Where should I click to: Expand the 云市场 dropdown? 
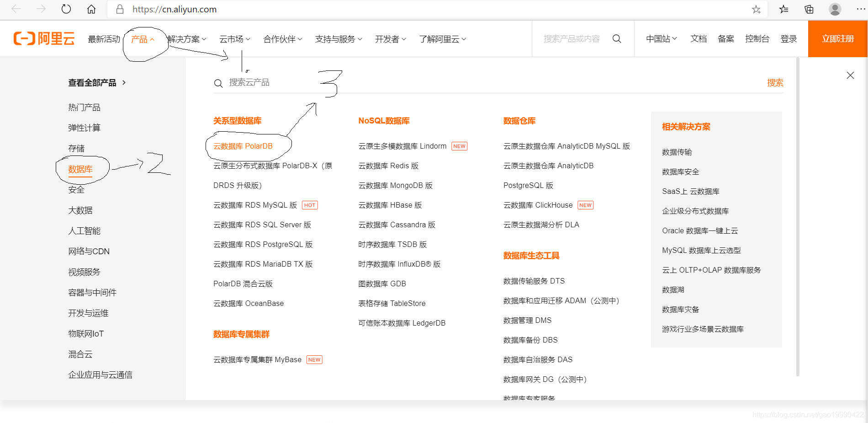click(235, 39)
